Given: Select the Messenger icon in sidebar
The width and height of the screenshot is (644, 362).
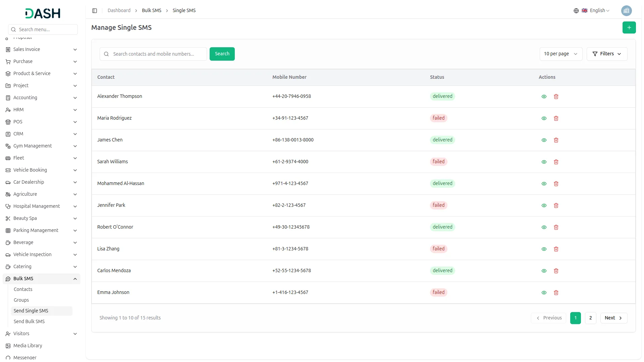Looking at the screenshot, I should pyautogui.click(x=8, y=357).
